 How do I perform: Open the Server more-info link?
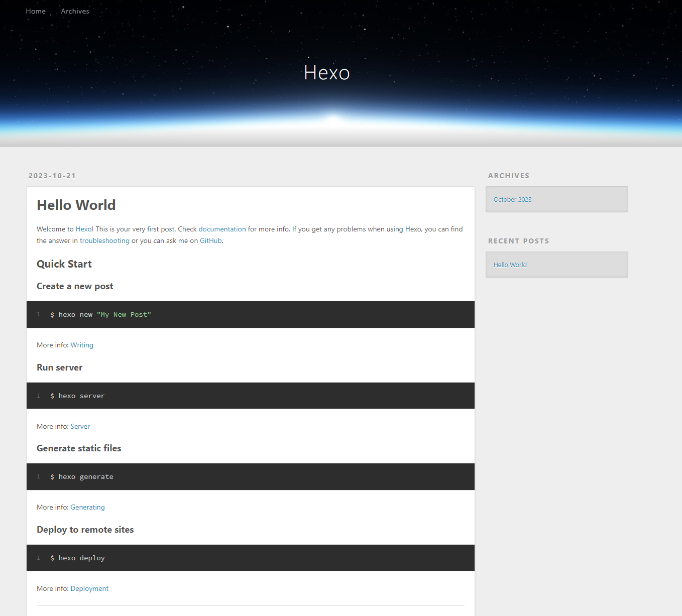point(80,426)
